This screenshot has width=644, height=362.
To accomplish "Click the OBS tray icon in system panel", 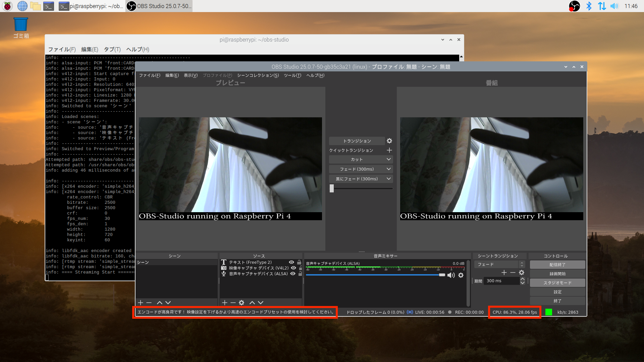I will [574, 6].
